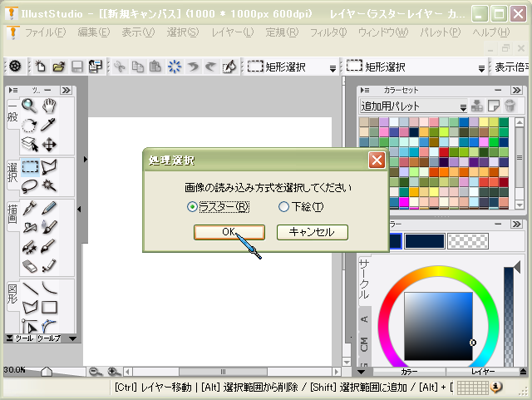Click the gear settings toolbar icon
Screen dimensions: 532x400
(x=15, y=67)
